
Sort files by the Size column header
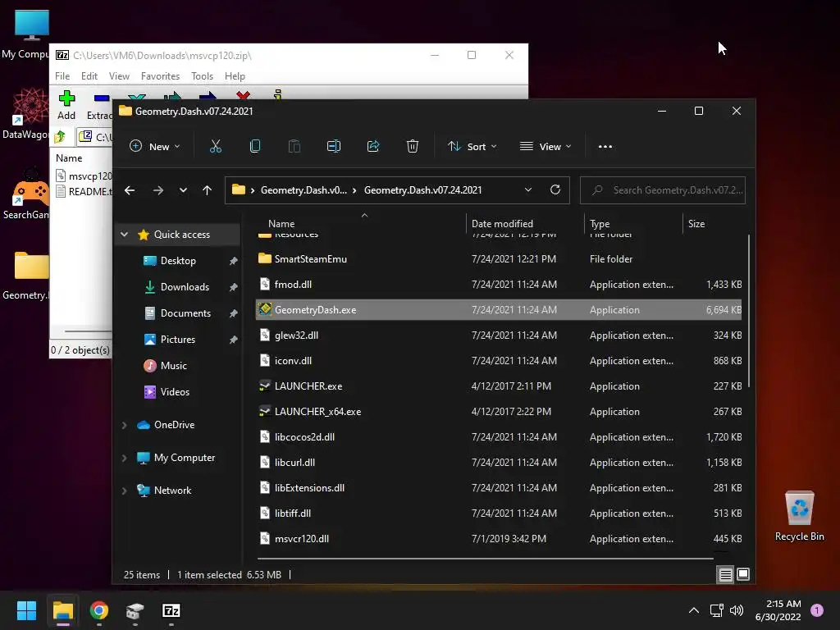pos(696,224)
